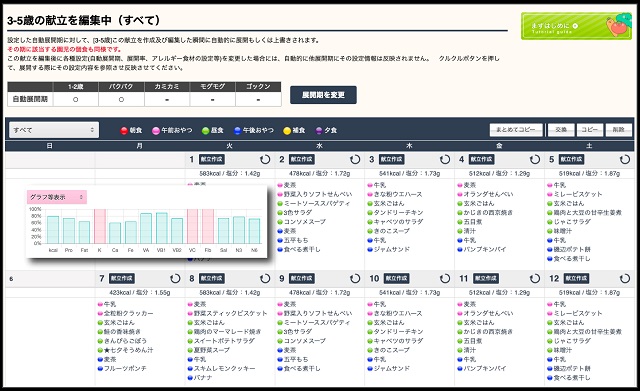Click 献立作成 for day 5
This screenshot has width=640, height=391.
tap(571, 160)
